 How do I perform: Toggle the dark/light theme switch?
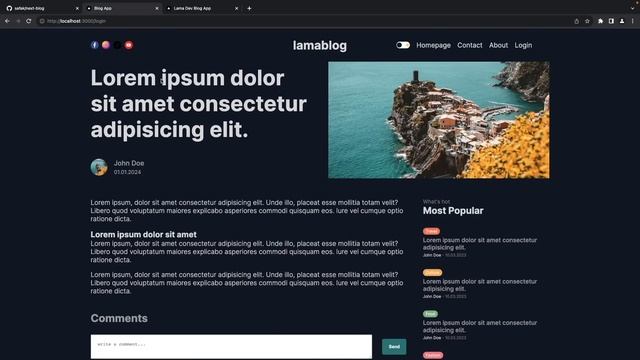click(x=403, y=45)
